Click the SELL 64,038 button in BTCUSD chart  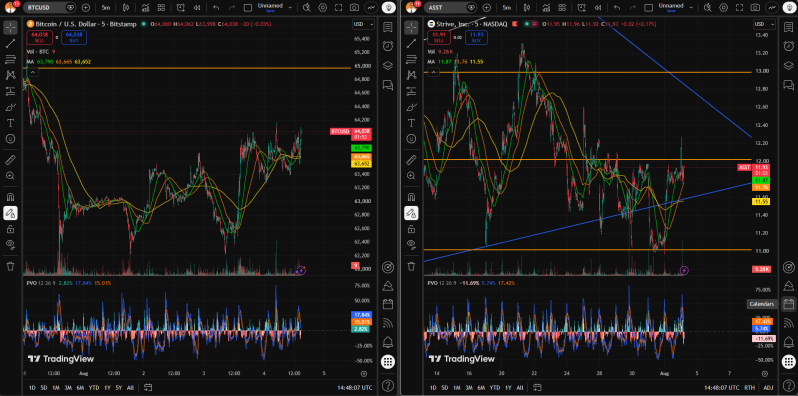click(x=39, y=38)
